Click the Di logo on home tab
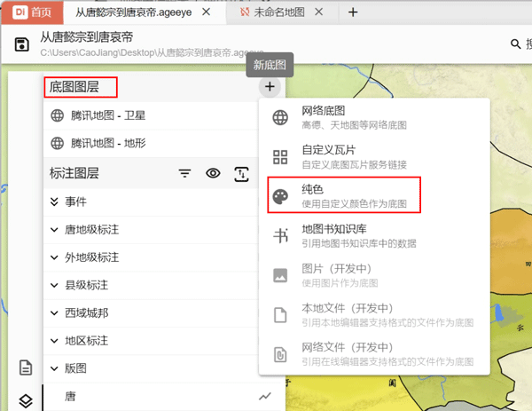532x411 pixels. (x=20, y=12)
